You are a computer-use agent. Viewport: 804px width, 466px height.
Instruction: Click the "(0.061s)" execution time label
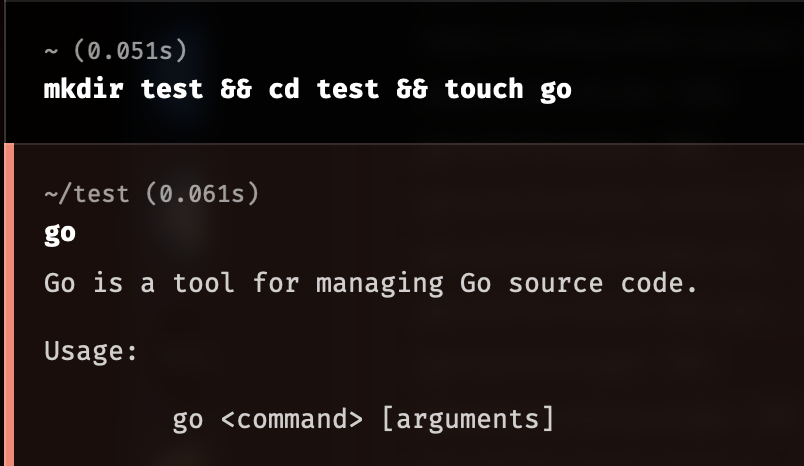[x=203, y=194]
